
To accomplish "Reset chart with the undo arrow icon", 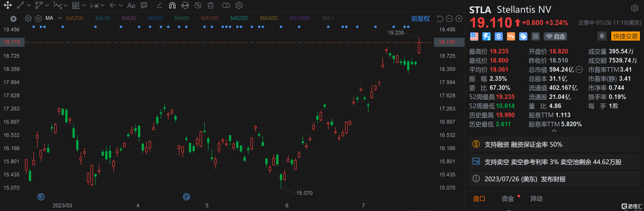I will (x=440, y=18).
